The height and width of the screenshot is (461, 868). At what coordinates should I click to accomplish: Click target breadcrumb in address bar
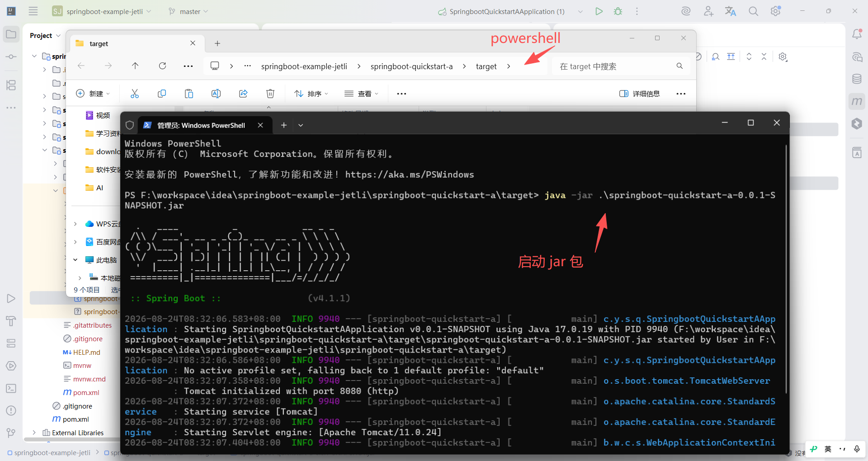point(486,66)
